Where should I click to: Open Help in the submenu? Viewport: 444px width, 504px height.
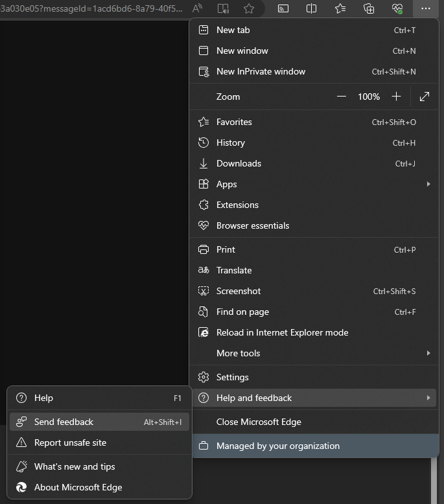[99, 398]
